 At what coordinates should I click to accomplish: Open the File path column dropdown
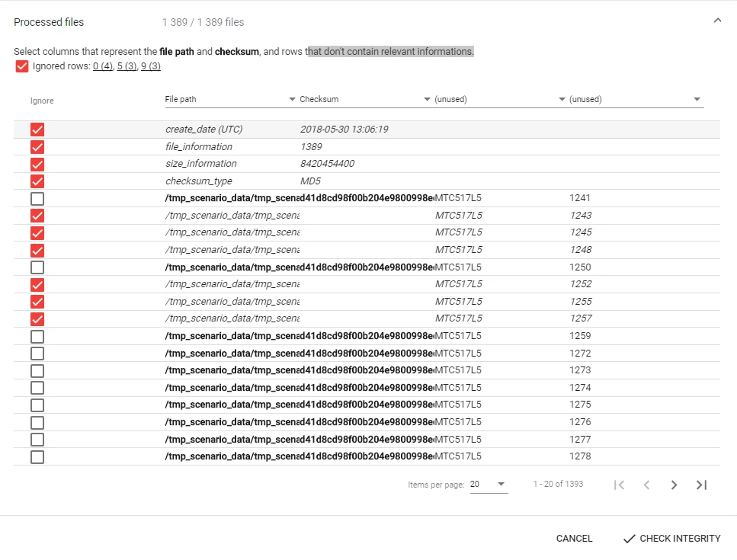coord(230,99)
